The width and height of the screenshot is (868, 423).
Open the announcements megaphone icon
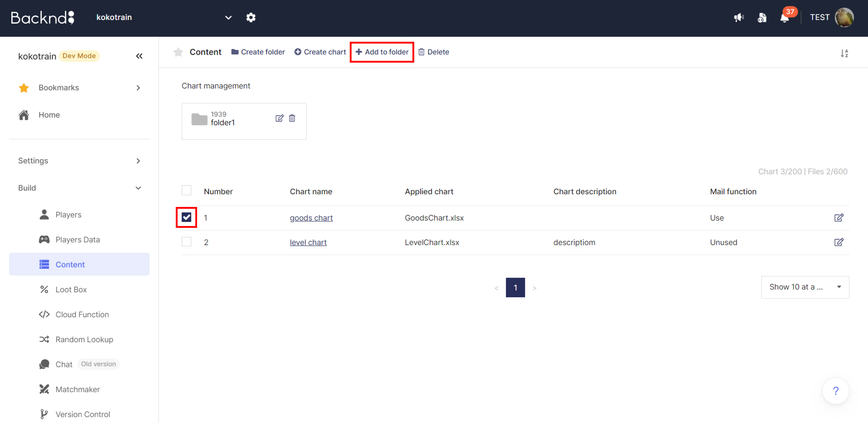click(739, 17)
